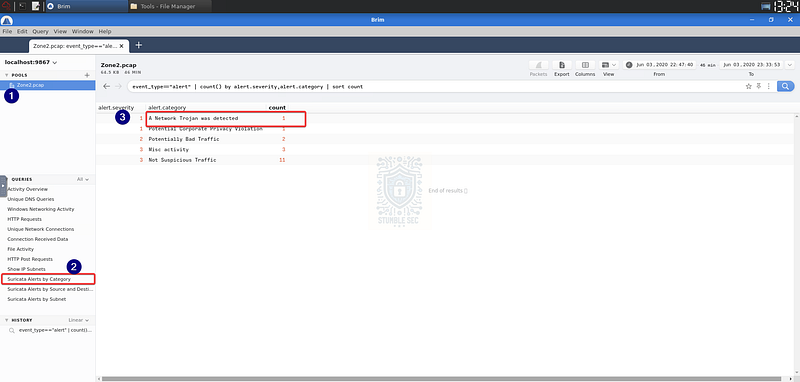Open the Window menu
This screenshot has height=382, width=800.
[x=82, y=31]
